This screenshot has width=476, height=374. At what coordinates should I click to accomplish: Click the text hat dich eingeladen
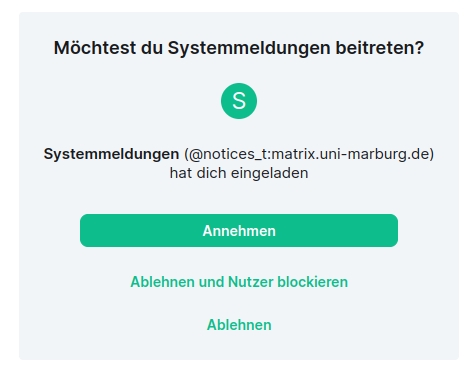(x=239, y=173)
